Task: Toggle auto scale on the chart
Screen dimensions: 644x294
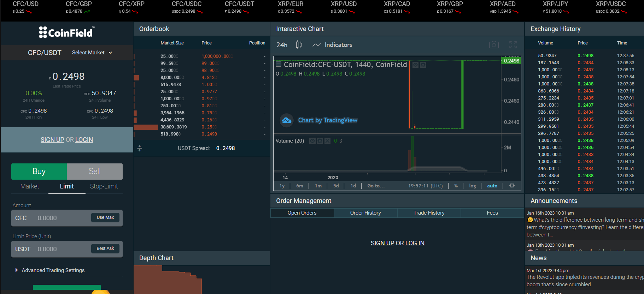Action: [x=492, y=186]
